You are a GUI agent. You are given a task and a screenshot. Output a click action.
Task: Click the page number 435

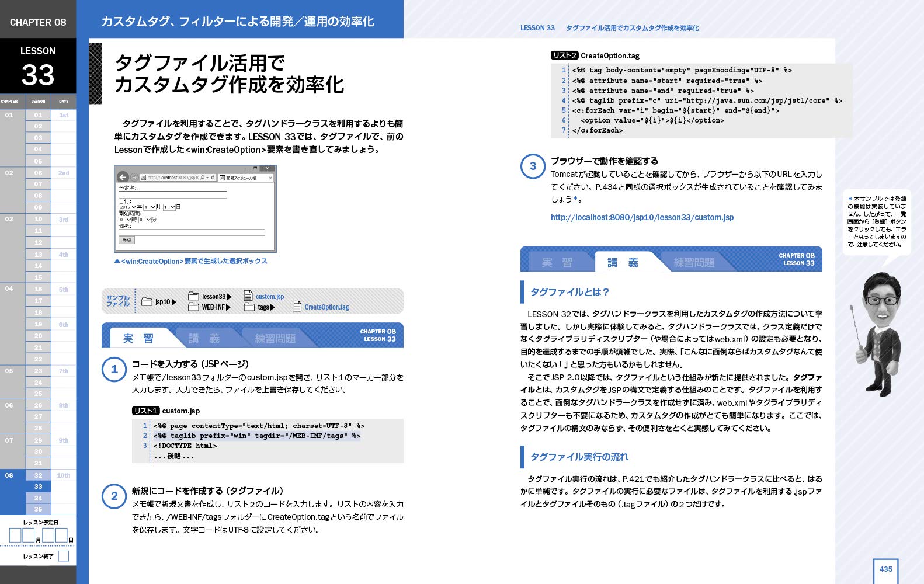(886, 569)
